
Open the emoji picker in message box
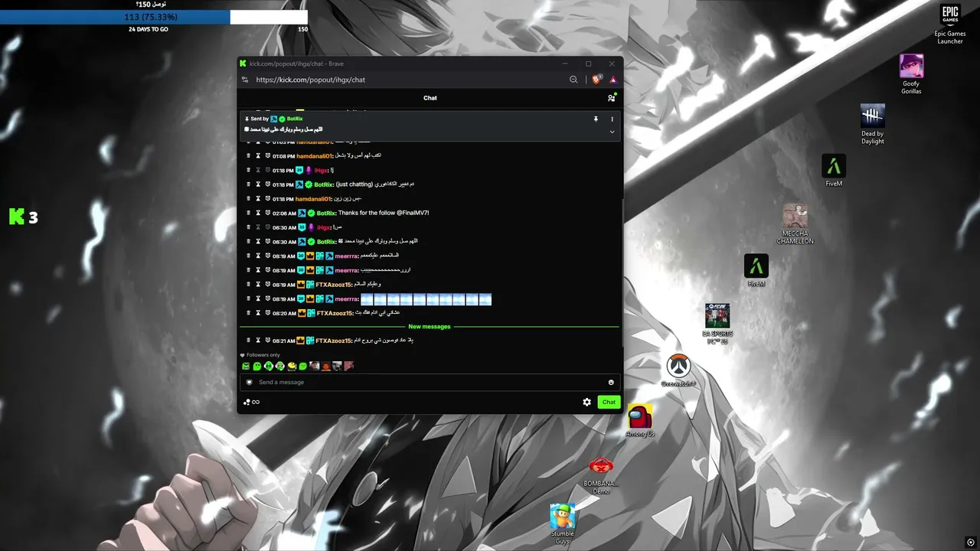pos(611,382)
